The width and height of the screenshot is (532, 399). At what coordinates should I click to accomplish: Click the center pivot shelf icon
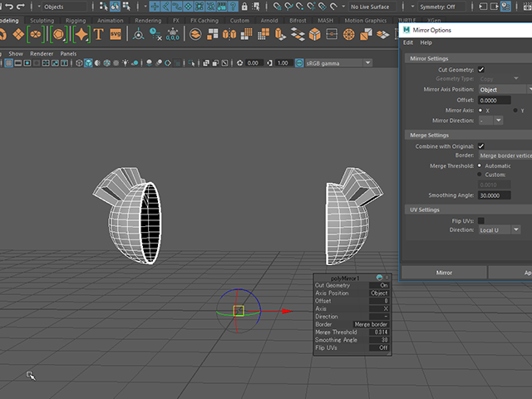pos(138,34)
